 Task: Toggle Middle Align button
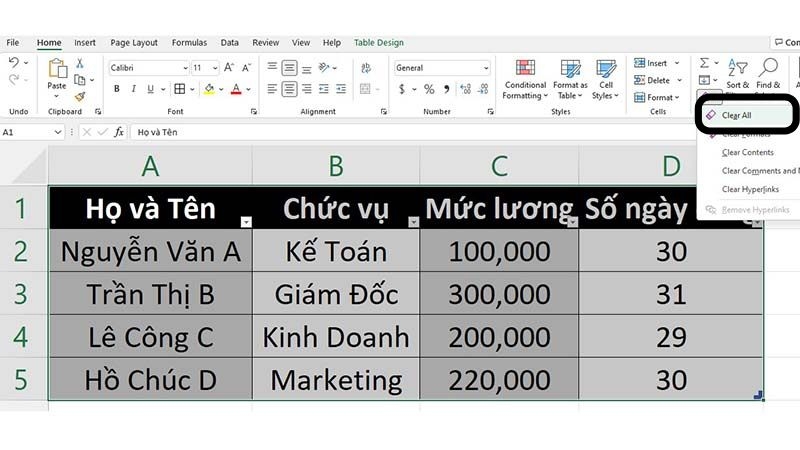point(289,67)
